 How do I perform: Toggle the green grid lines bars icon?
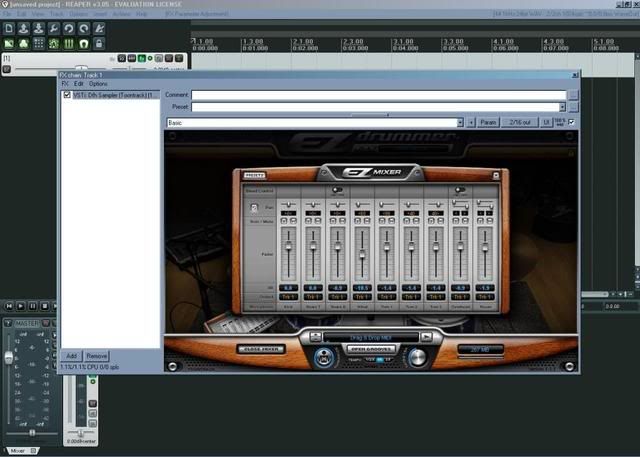click(69, 44)
